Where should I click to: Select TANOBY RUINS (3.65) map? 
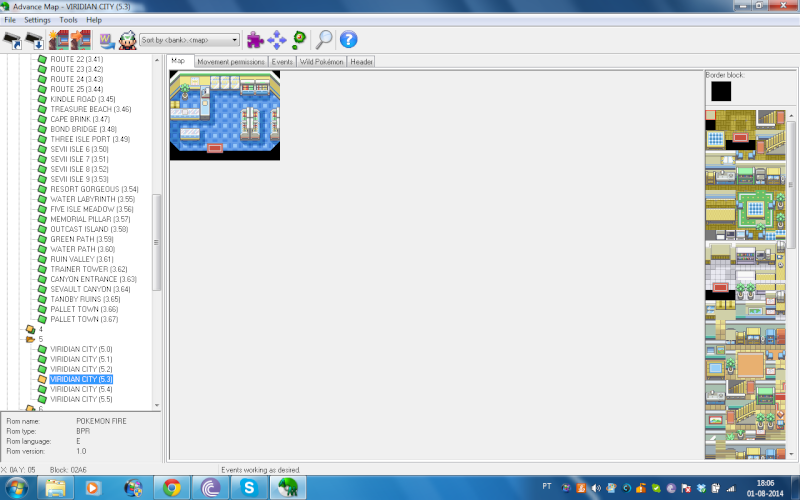pos(85,299)
